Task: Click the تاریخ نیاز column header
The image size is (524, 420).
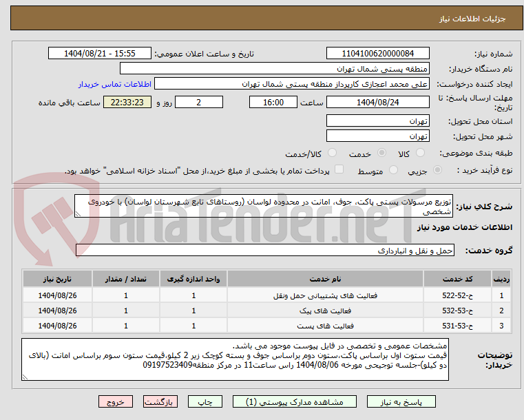Action: point(57,279)
